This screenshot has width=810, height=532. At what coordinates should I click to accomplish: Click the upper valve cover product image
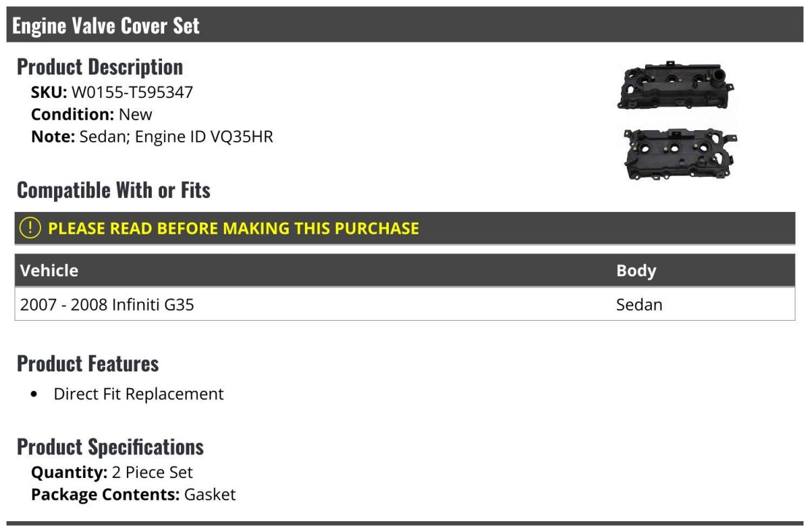[x=676, y=84]
